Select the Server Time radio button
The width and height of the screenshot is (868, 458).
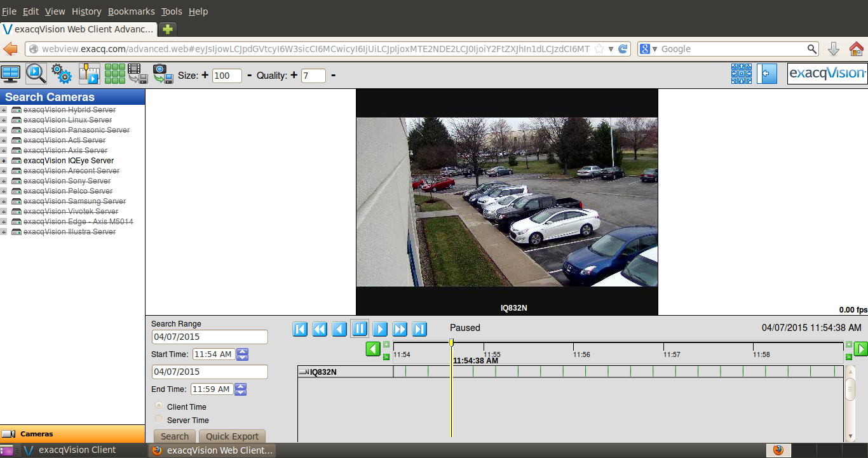(159, 419)
